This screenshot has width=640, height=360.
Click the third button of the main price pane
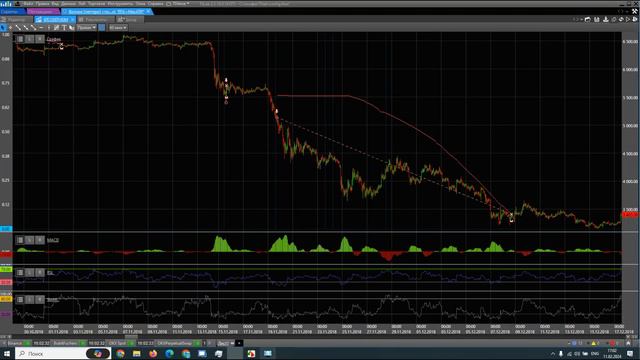(x=40, y=39)
